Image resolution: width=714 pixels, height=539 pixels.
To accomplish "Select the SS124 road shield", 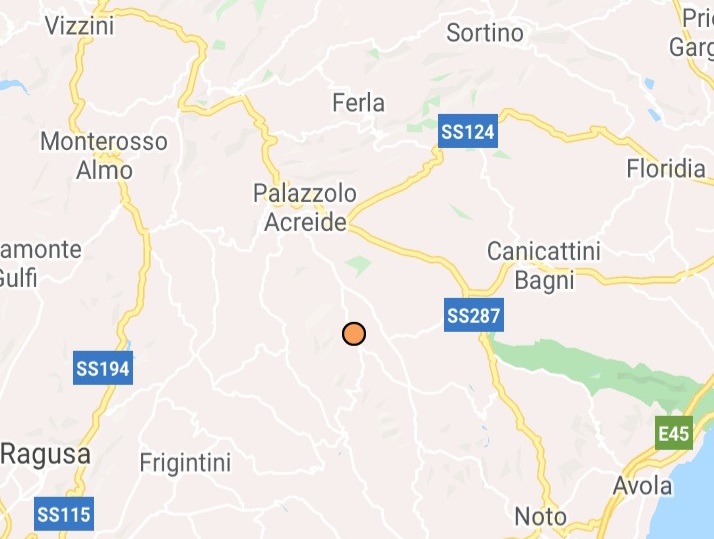I will click(468, 132).
